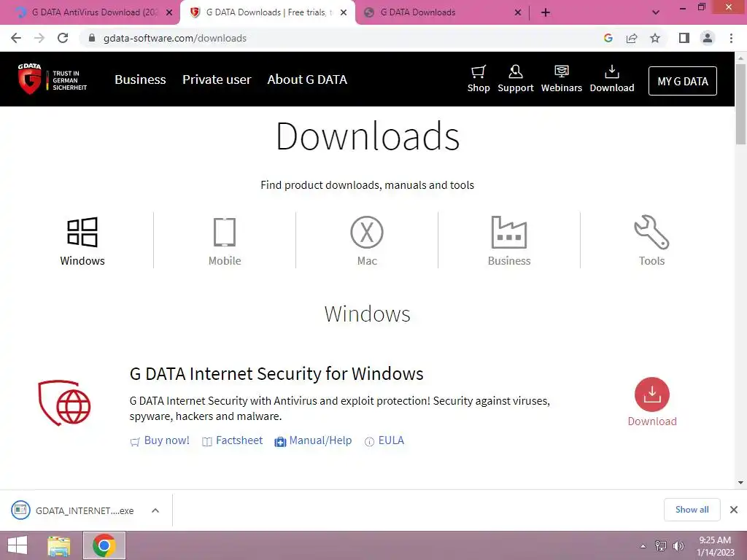This screenshot has width=747, height=560.
Task: Open Chrome three-dot menu
Action: pyautogui.click(x=731, y=38)
